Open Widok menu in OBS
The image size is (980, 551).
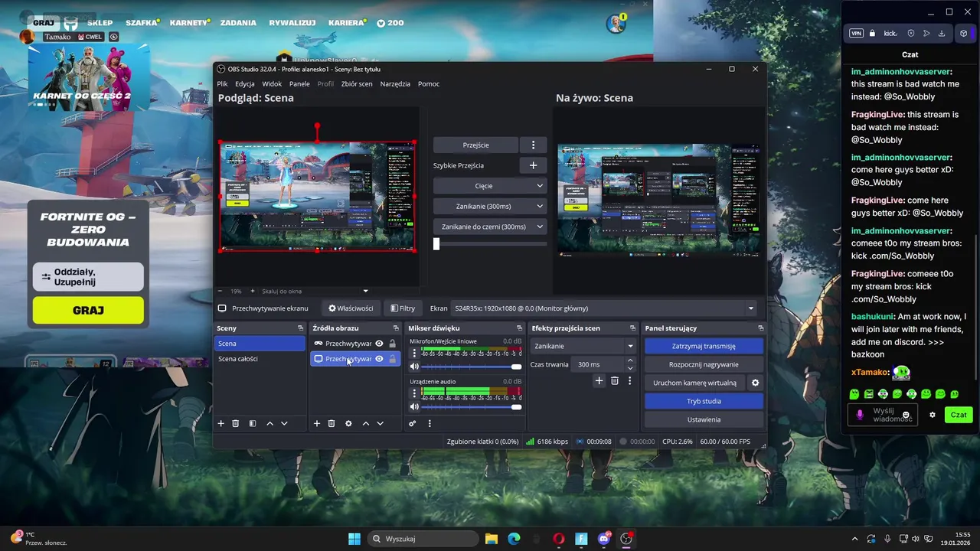[x=272, y=83]
